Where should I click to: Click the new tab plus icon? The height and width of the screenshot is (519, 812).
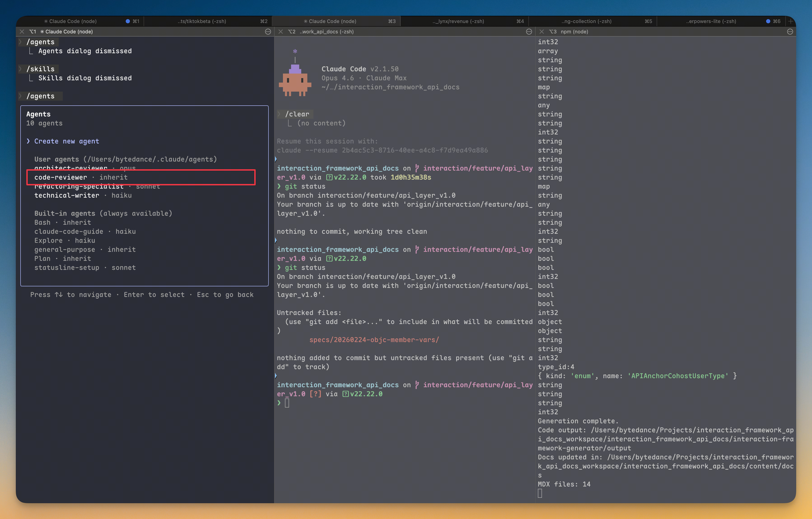[x=790, y=21]
